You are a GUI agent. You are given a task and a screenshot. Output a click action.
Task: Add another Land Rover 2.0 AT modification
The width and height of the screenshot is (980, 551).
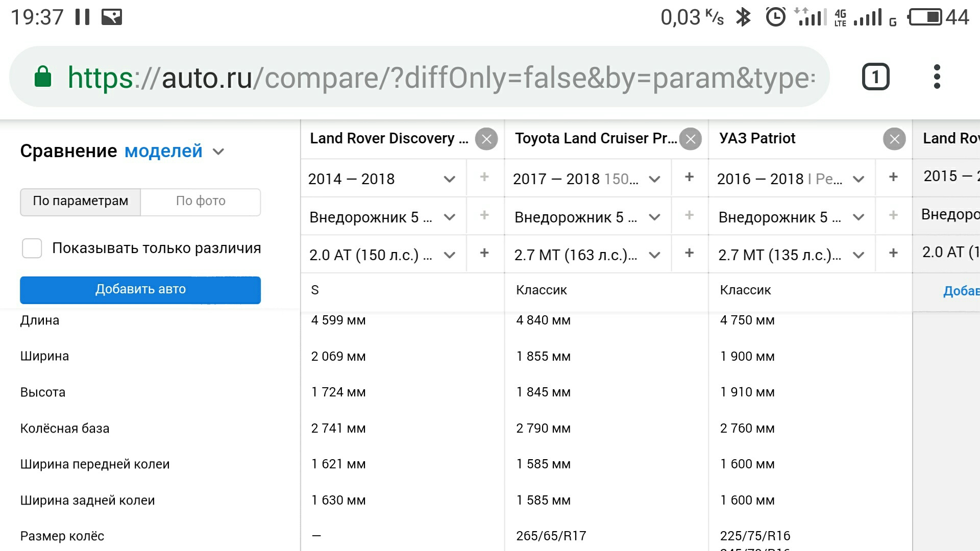click(484, 253)
